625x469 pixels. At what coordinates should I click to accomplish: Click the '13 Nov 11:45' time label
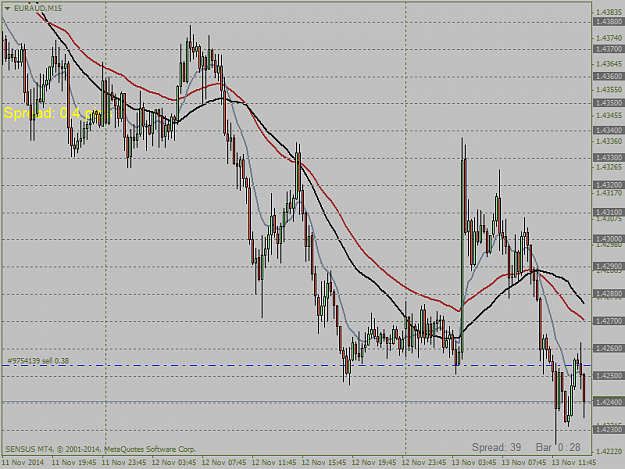[x=574, y=463]
